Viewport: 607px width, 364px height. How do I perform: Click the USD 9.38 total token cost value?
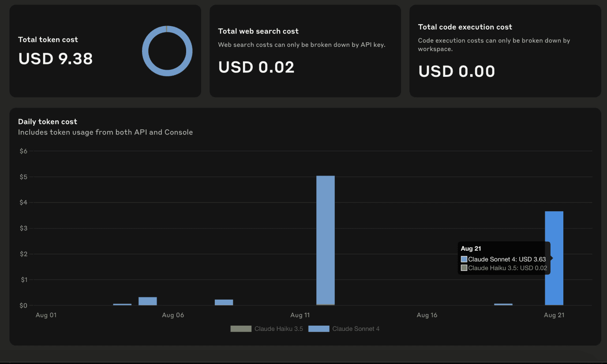click(56, 59)
